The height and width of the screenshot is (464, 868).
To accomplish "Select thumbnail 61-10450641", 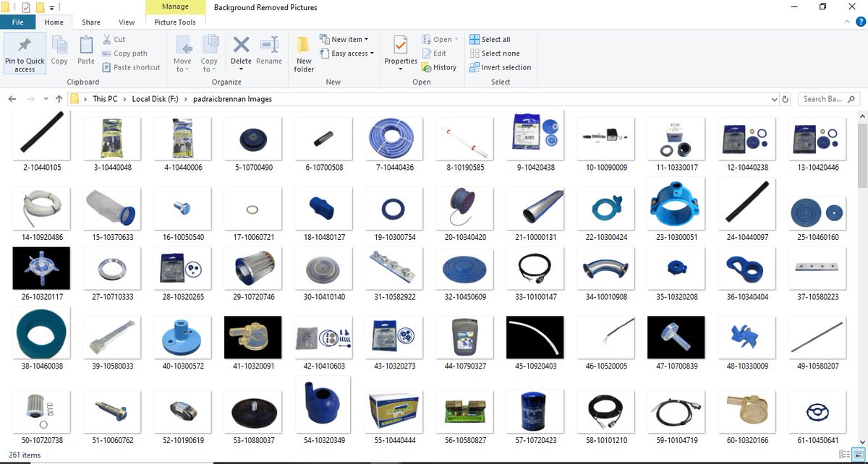I will pos(817,412).
